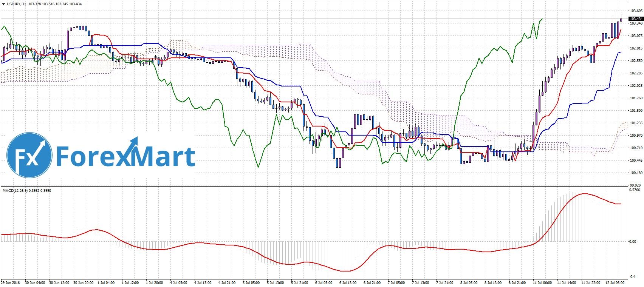Click price axis label 101.760
Image resolution: width=644 pixels, height=287 pixels.
pyautogui.click(x=636, y=98)
